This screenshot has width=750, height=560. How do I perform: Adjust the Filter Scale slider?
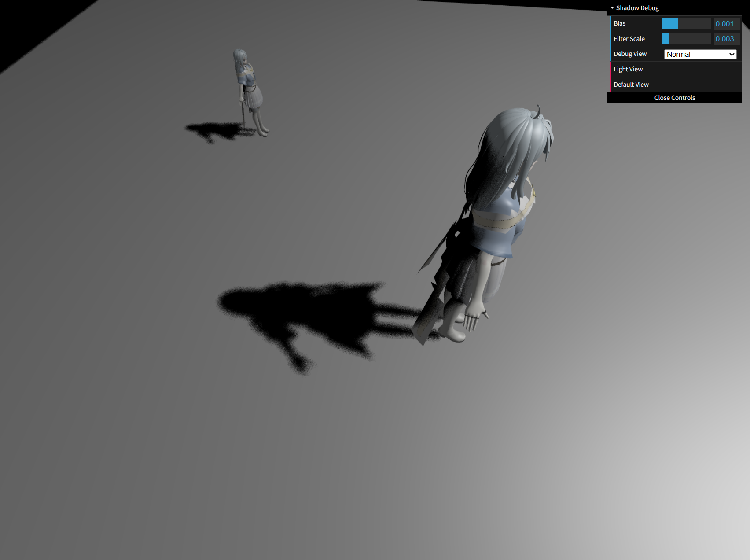click(686, 39)
